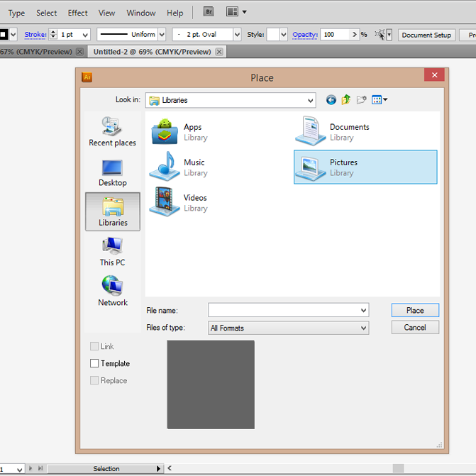This screenshot has height=476, width=476.
Task: Expand the Arrange Documents dropdown arrow
Action: click(x=244, y=12)
